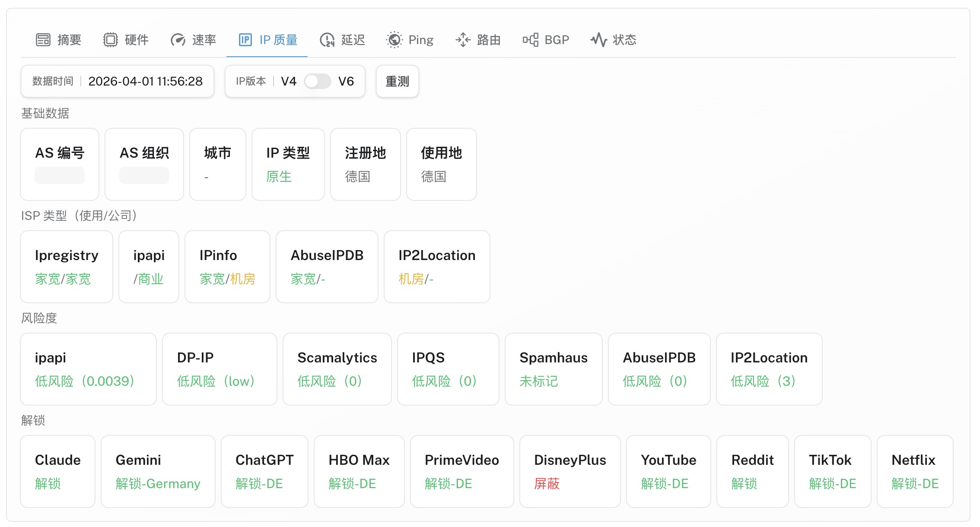Viewport: 980px width, 527px height.
Task: Click the Claude unlock status 解锁
Action: tap(48, 483)
